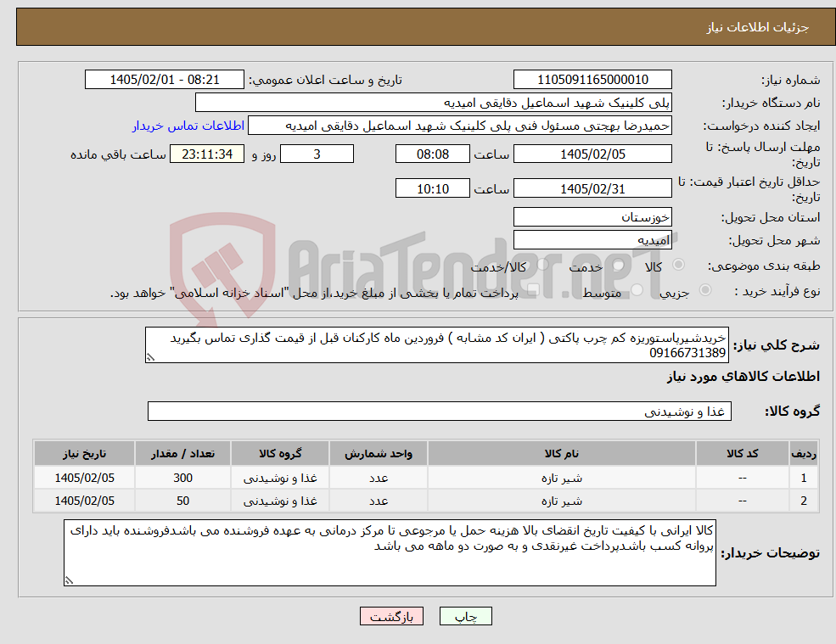Click the treasury payment note text

pos(314,293)
